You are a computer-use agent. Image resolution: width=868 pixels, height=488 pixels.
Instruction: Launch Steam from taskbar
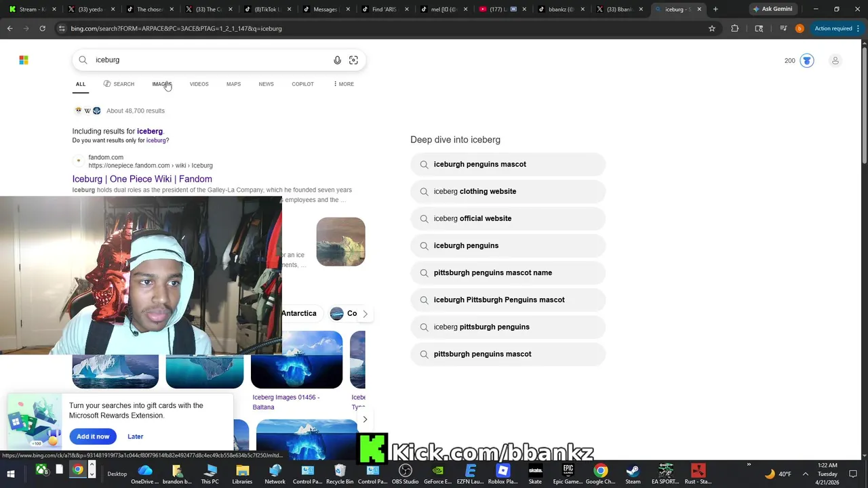click(633, 474)
